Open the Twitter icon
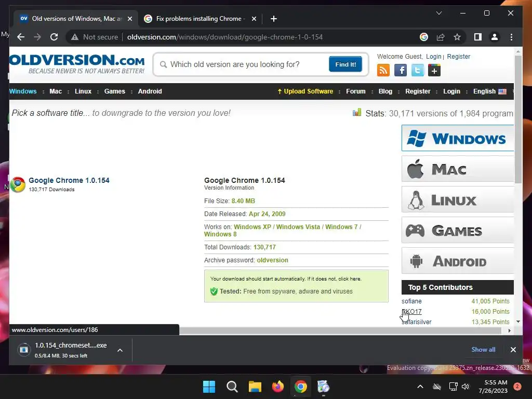This screenshot has width=532, height=399. coord(417,70)
